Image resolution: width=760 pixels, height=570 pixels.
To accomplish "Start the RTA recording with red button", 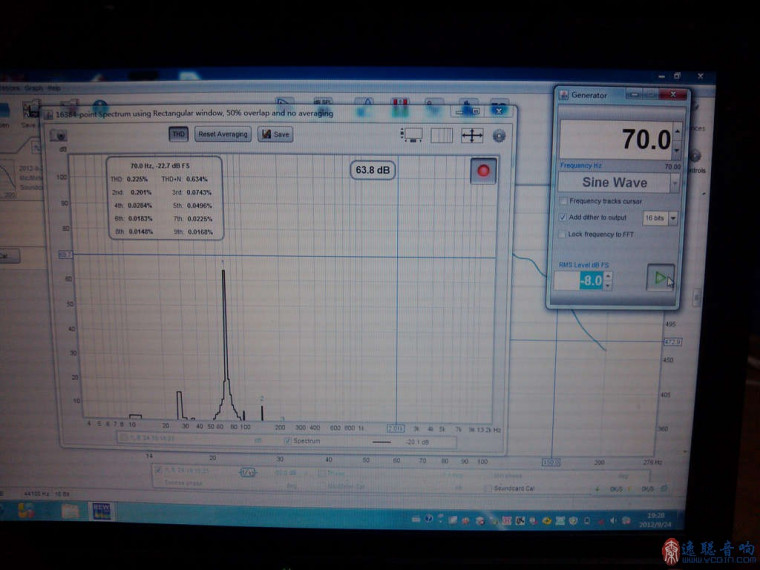I will (x=484, y=171).
